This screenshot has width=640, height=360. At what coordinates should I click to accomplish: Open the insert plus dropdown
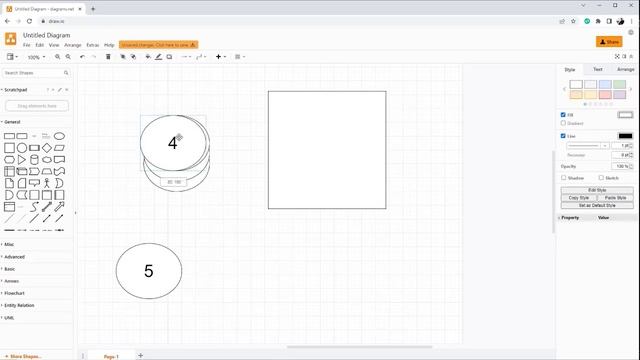[220, 57]
